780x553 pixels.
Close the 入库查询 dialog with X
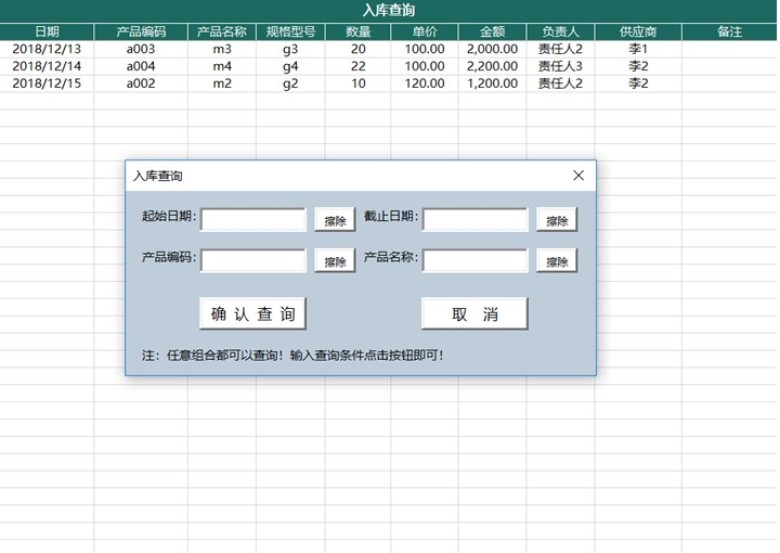pos(578,175)
